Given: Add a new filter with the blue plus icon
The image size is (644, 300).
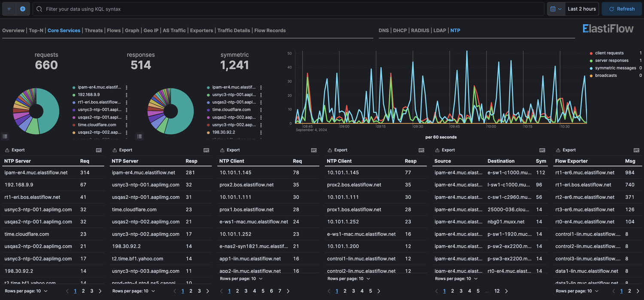Looking at the screenshot, I should [x=23, y=9].
